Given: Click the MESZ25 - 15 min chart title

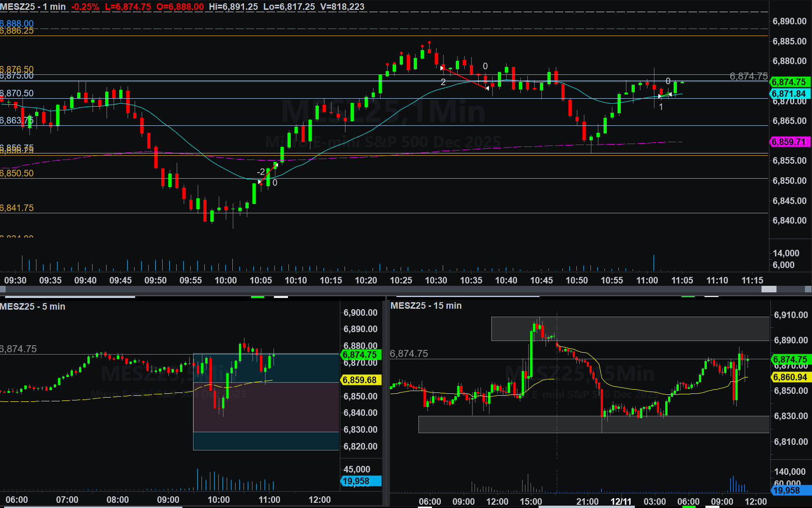Looking at the screenshot, I should click(426, 305).
